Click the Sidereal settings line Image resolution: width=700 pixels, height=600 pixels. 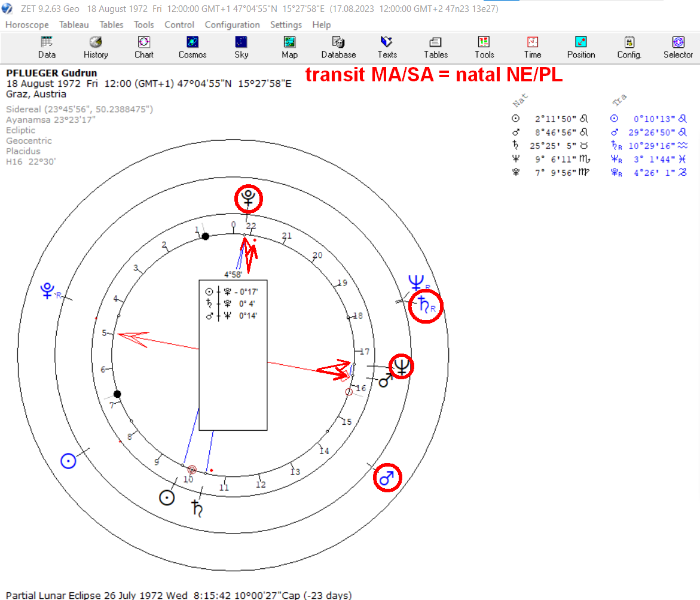[80, 109]
